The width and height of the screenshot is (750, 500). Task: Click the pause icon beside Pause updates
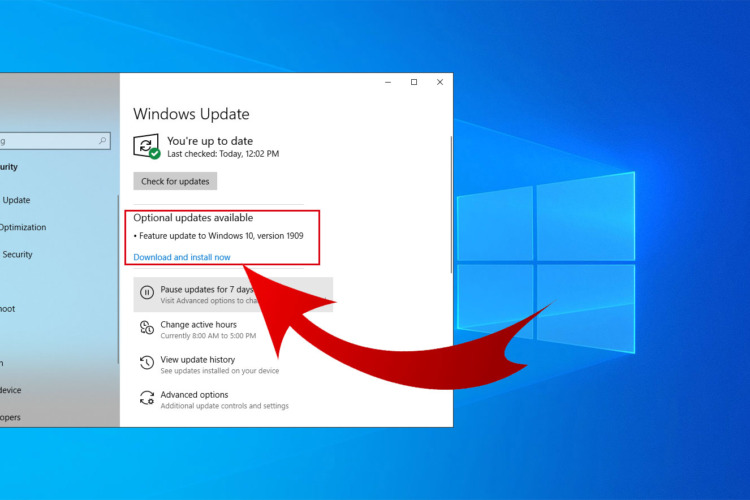147,293
